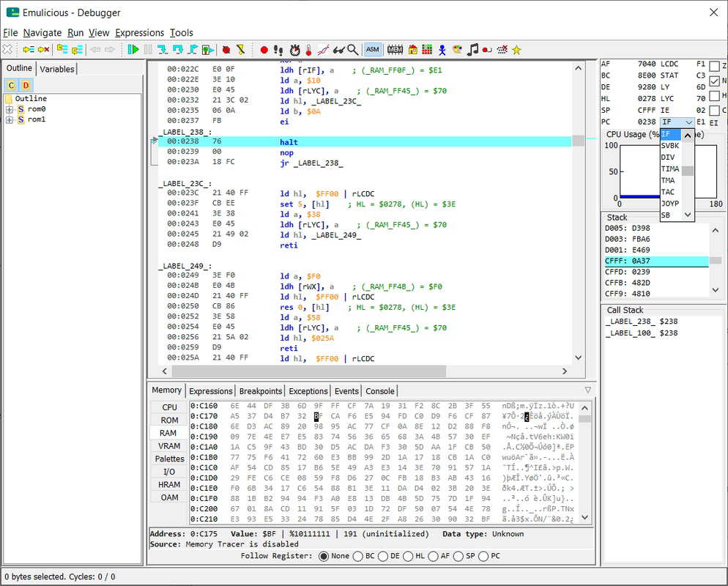
Task: Select DIV from the register list
Action: click(670, 157)
